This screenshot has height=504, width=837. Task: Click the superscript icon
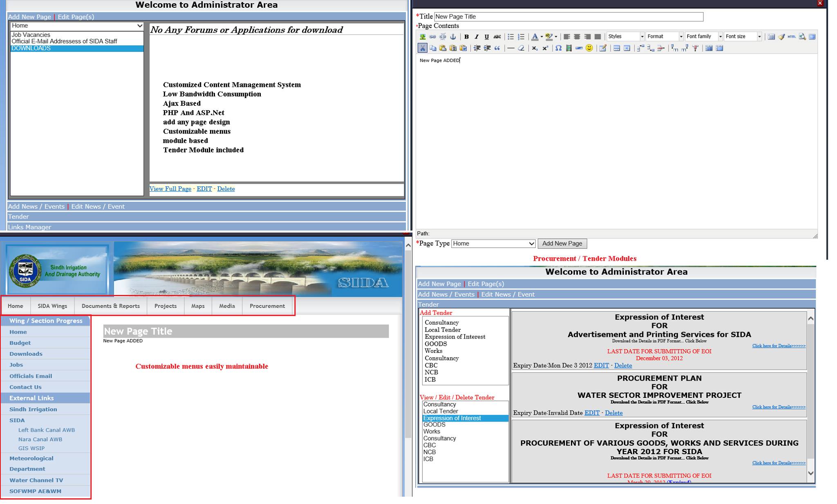(545, 48)
